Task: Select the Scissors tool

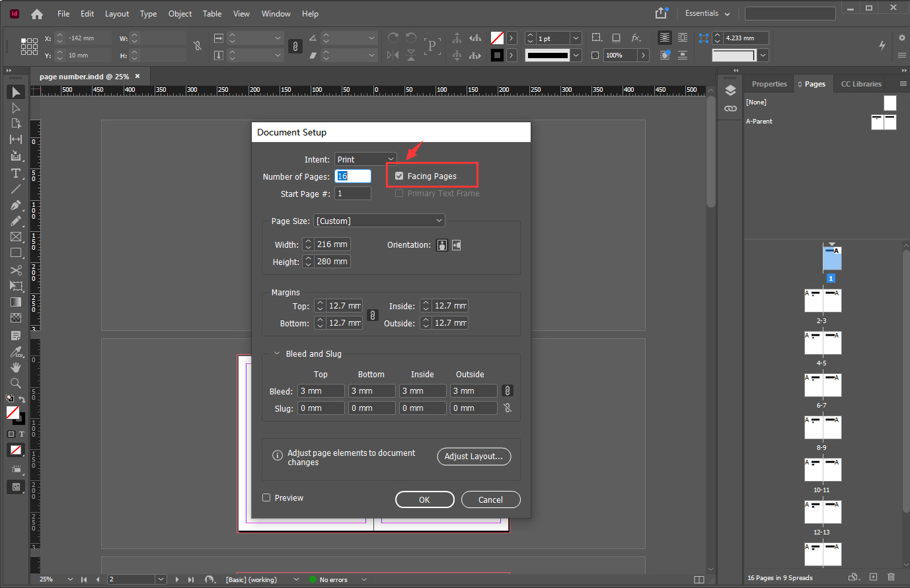Action: (x=16, y=270)
